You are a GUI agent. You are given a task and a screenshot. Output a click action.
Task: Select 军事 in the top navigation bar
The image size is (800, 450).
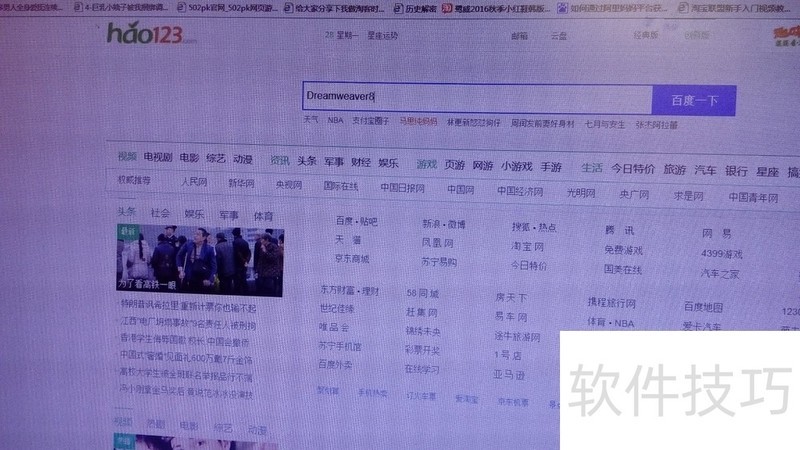[x=334, y=162]
